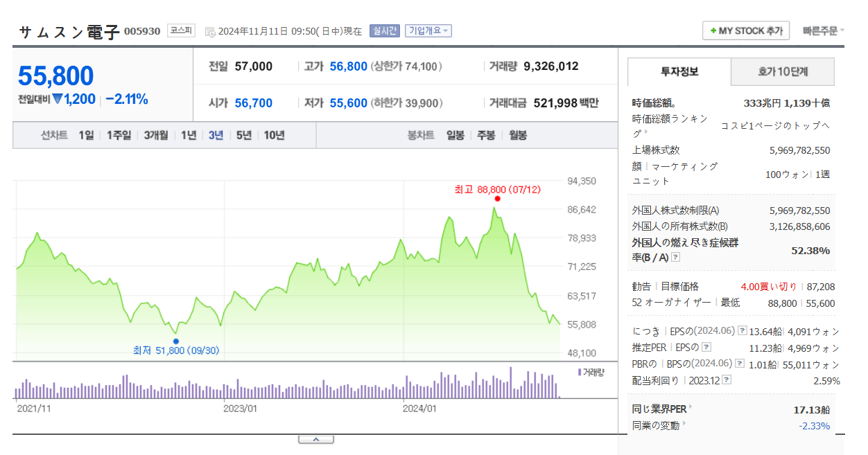Click help icon next to estimated PER EPS
Viewport: 868px width, 455px height.
tap(706, 347)
